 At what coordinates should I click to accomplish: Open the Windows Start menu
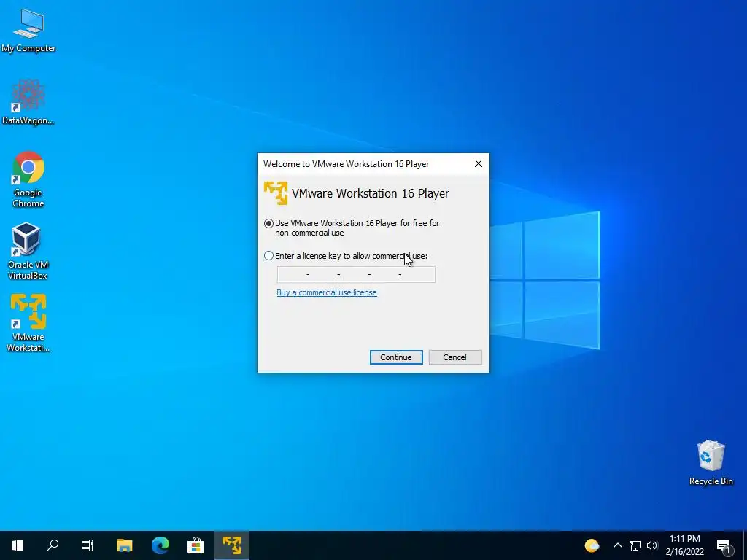(18, 545)
